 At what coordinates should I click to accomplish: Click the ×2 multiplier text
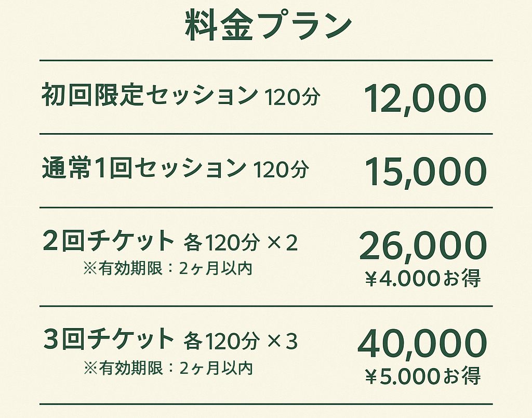tap(283, 243)
